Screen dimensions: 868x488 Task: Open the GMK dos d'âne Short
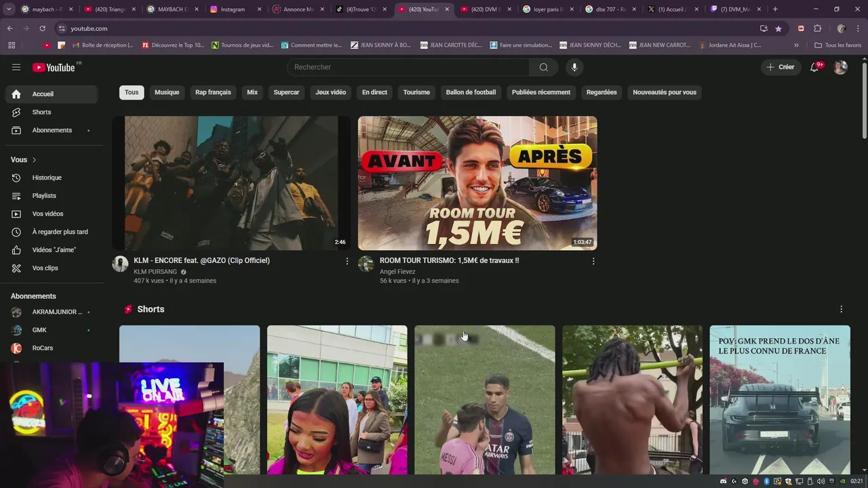(780, 400)
